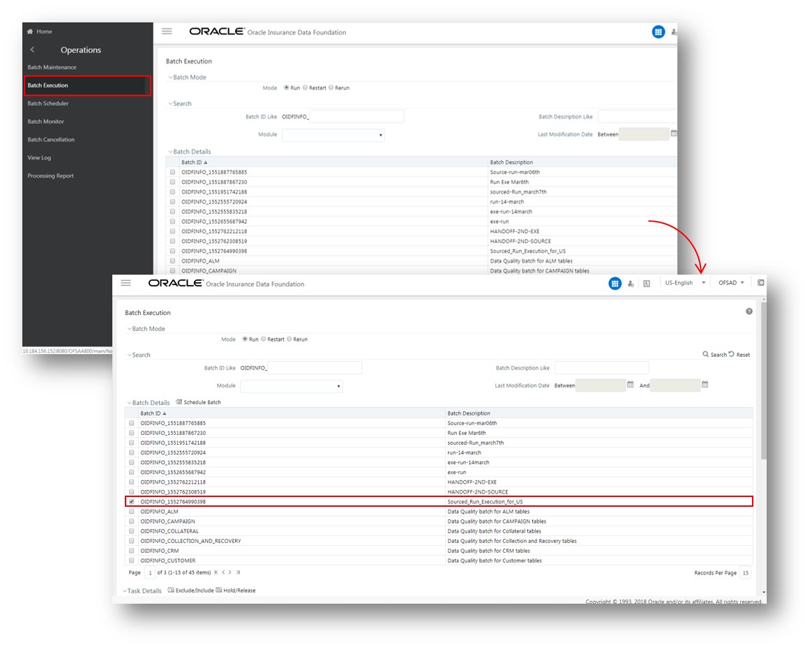Click Batch ID Like field in front window
The height and width of the screenshot is (649, 812).
pyautogui.click(x=315, y=368)
